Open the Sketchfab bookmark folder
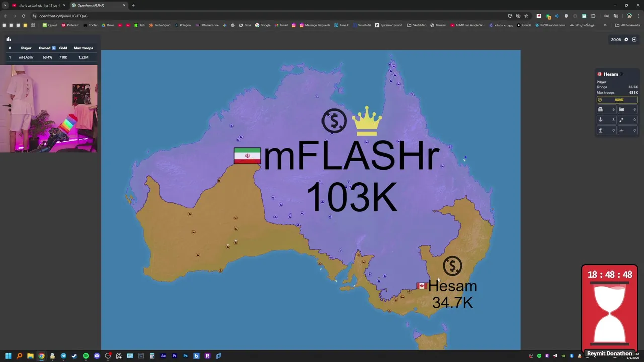This screenshot has width=644, height=362. tap(417, 25)
